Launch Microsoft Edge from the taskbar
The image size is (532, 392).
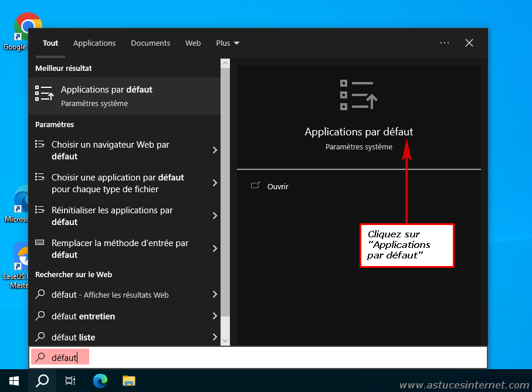click(x=100, y=381)
